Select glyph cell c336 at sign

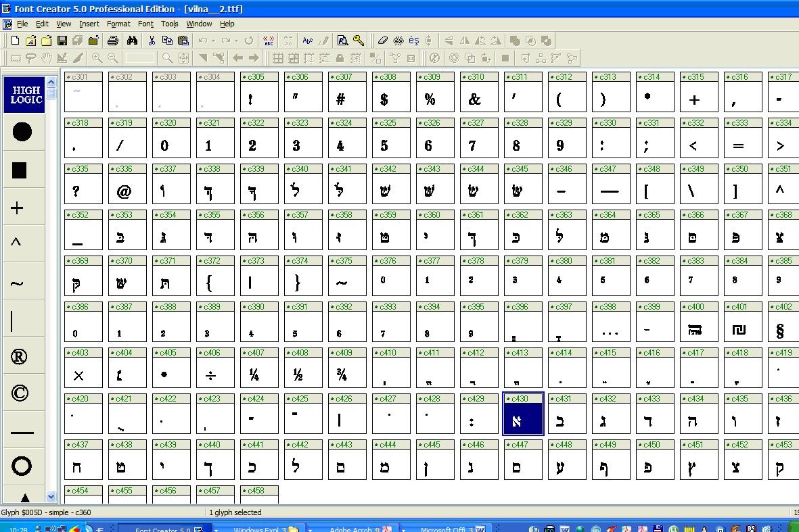[x=127, y=184]
